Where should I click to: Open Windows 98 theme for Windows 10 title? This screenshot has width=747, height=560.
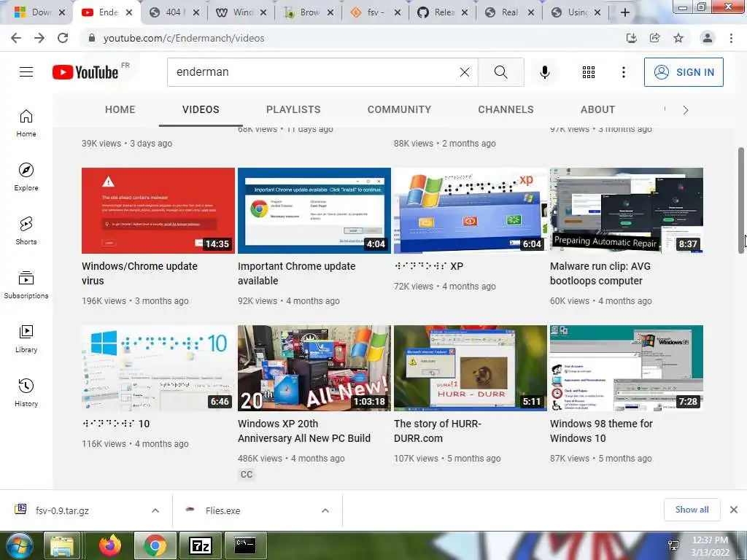601,431
